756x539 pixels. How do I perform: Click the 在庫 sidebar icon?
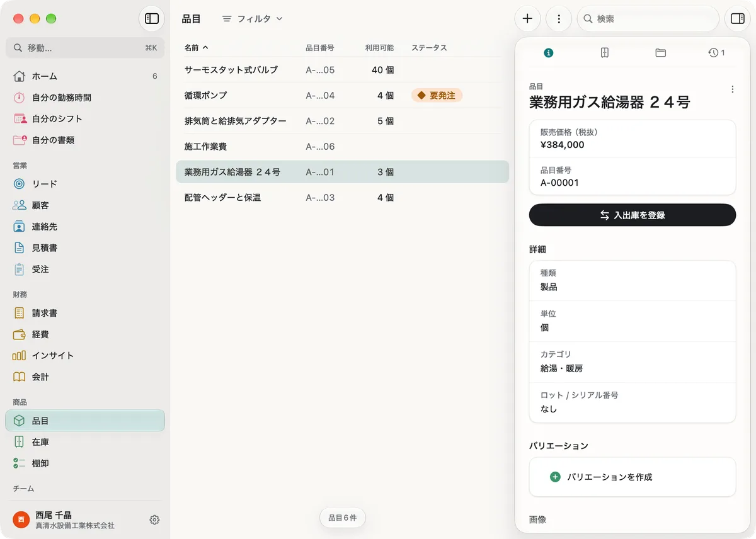(20, 442)
